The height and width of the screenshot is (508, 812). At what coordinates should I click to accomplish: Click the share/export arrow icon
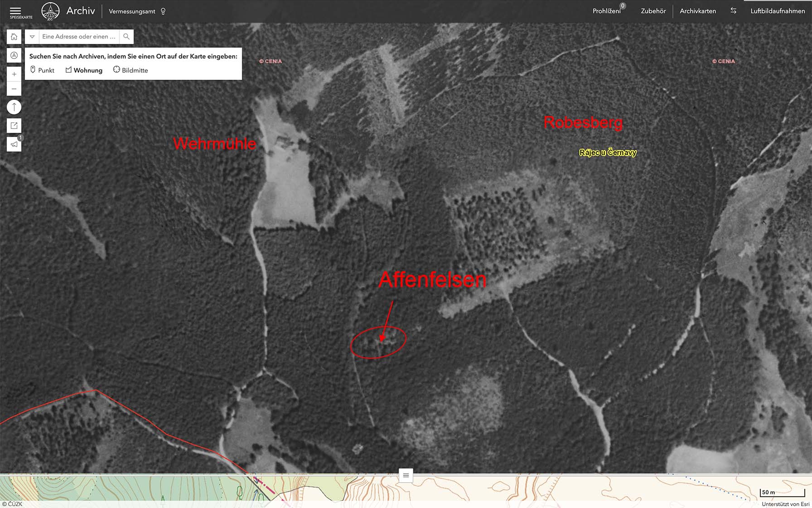[14, 126]
